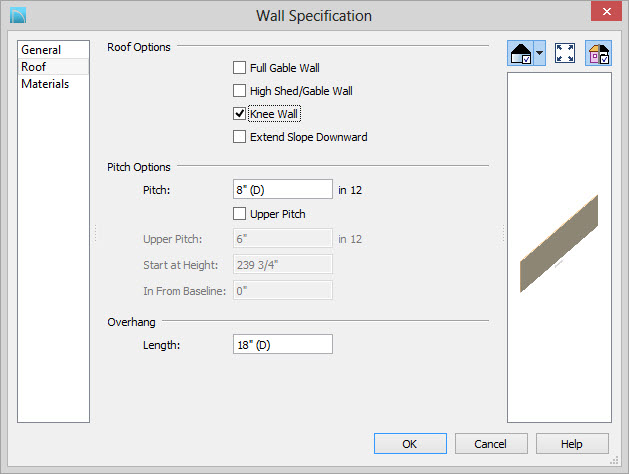
Task: Click the Pitch input field
Action: (283, 189)
